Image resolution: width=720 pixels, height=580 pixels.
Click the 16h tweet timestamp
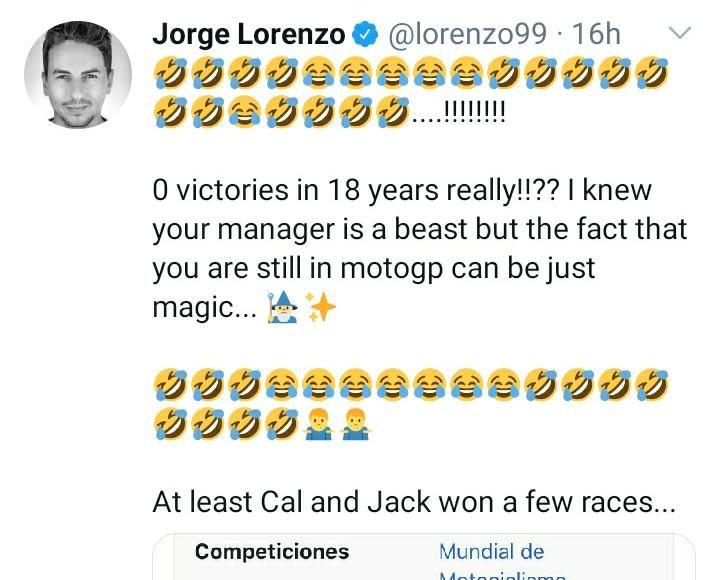[597, 33]
